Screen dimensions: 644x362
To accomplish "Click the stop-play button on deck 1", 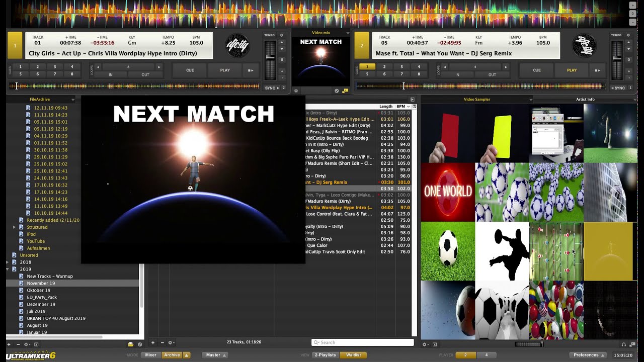I will [250, 70].
